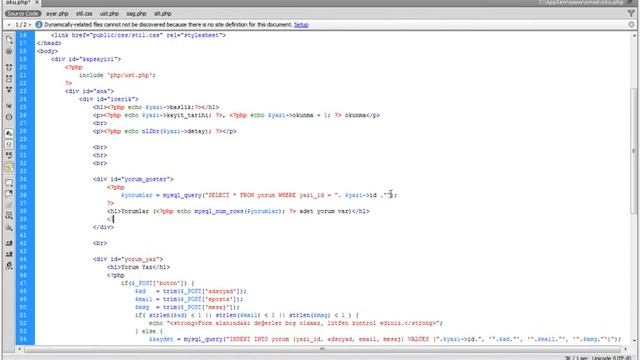Click the file path text in title bar

(581, 2)
